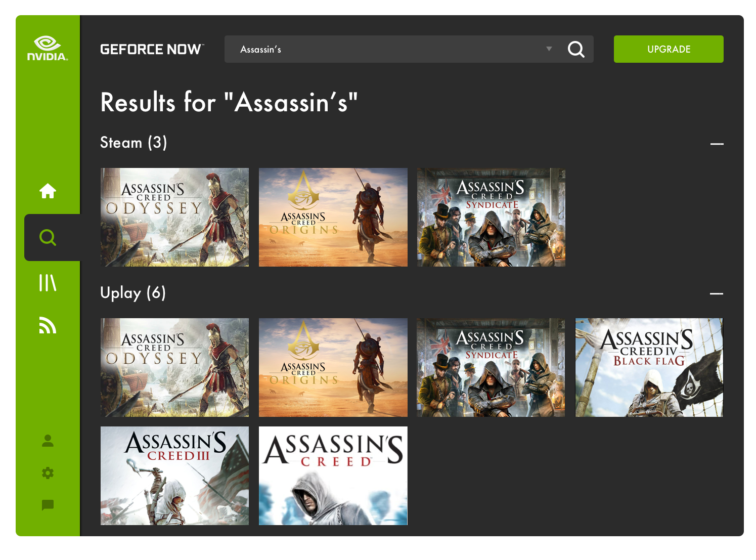Open the Search page in sidebar
The image size is (756, 560).
[48, 237]
